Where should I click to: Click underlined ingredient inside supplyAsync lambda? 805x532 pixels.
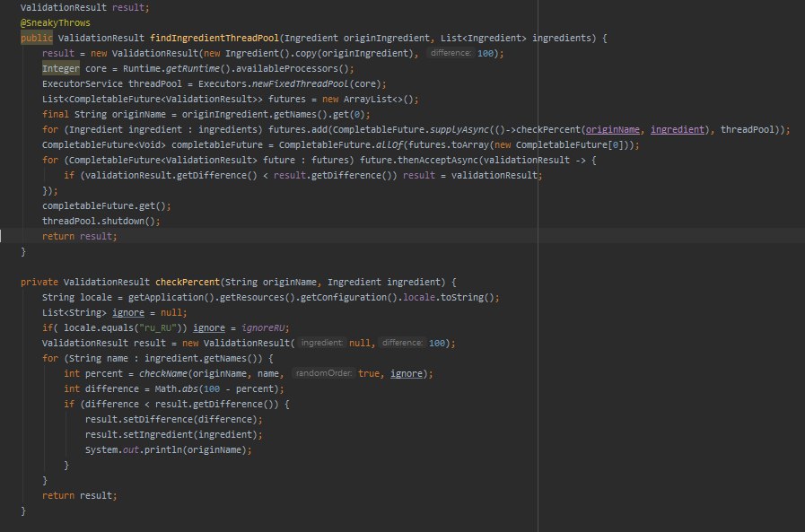pyautogui.click(x=678, y=130)
